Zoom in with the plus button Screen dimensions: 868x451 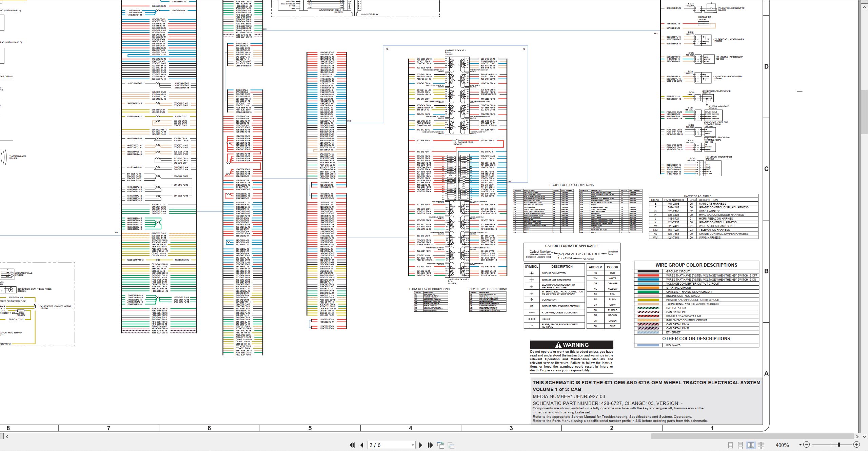[x=856, y=445]
